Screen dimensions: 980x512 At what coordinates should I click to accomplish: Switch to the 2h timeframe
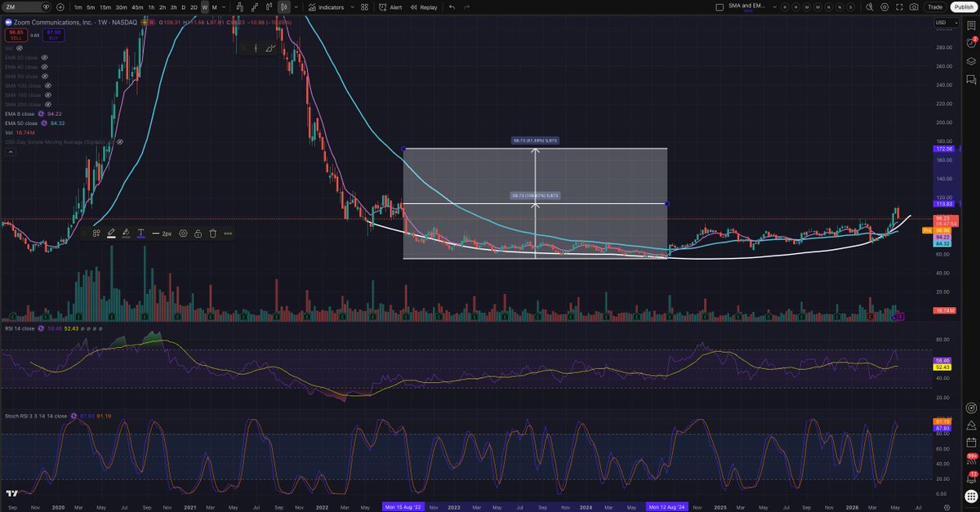162,7
